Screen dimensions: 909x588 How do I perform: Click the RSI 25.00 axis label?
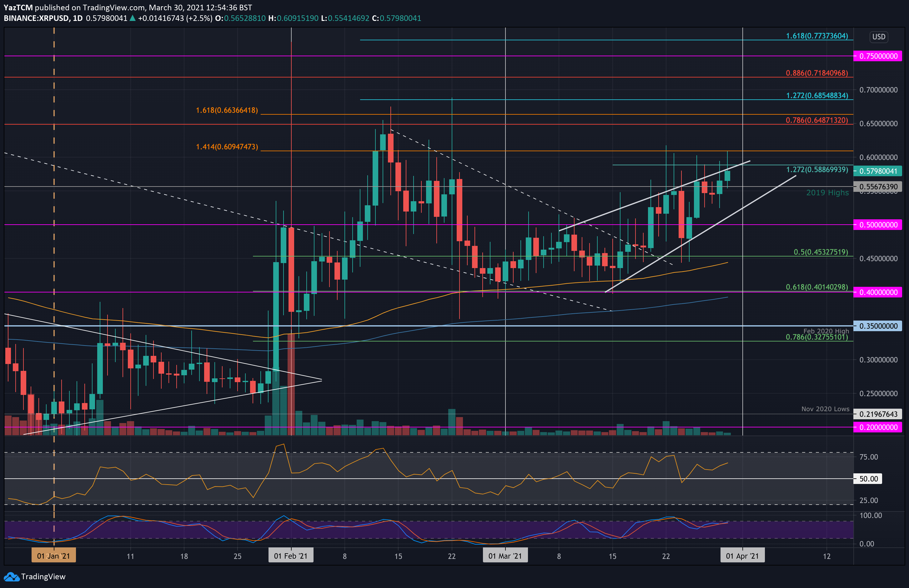coord(868,500)
